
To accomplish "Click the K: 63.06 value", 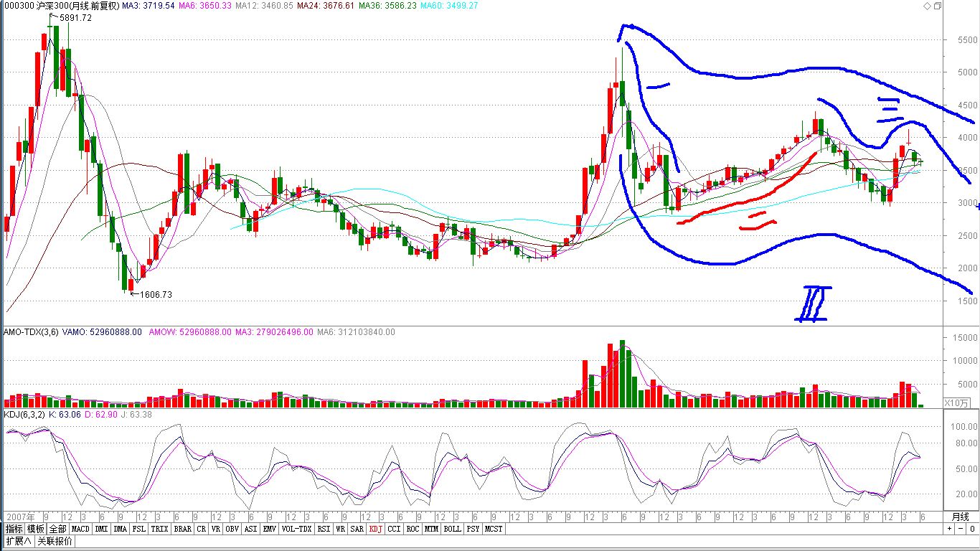I will coord(66,414).
